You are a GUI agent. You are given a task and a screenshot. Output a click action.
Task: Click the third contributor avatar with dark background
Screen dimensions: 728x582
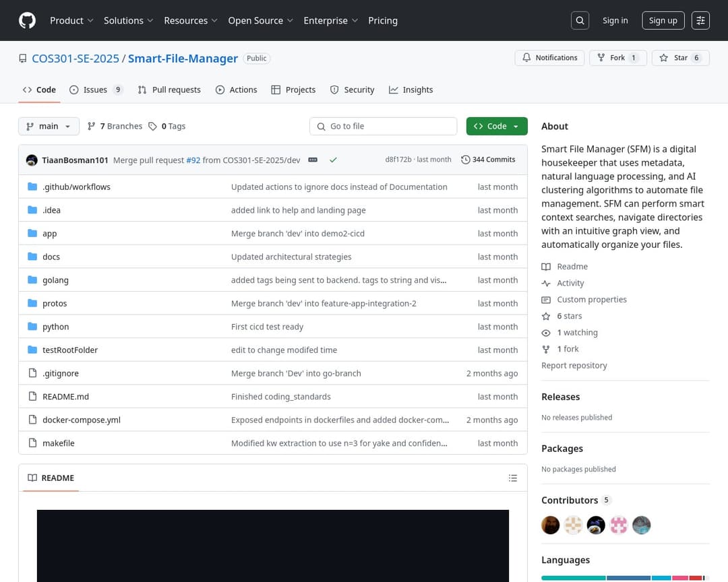pyautogui.click(x=596, y=525)
